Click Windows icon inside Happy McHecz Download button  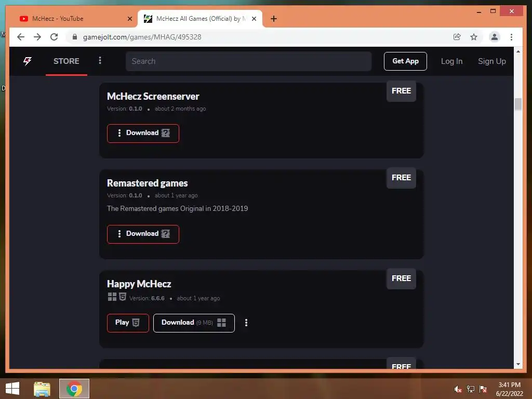221,323
